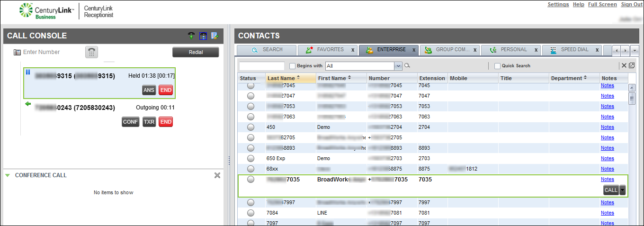Click the dialpad phone icon

[x=91, y=52]
